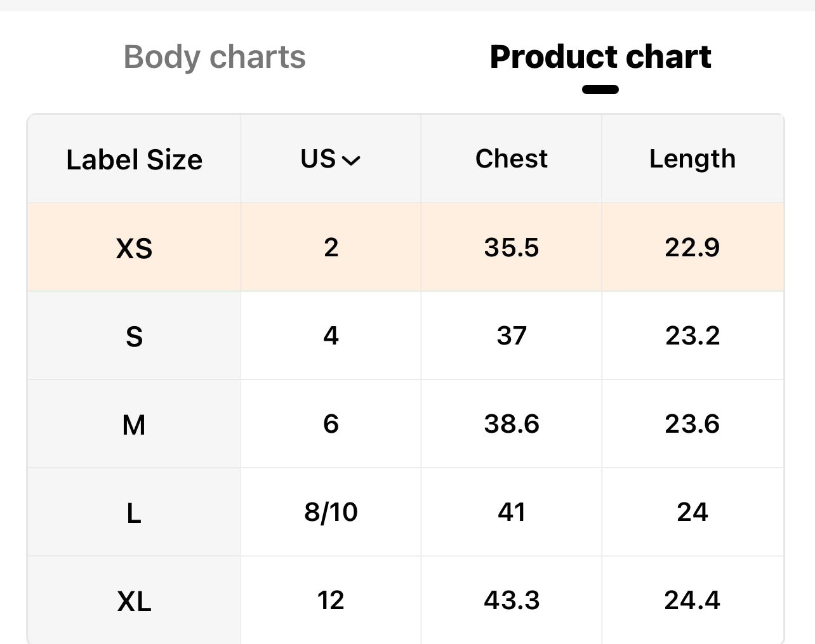Click the Length column header
Image resolution: width=815 pixels, height=644 pixels.
coord(692,159)
